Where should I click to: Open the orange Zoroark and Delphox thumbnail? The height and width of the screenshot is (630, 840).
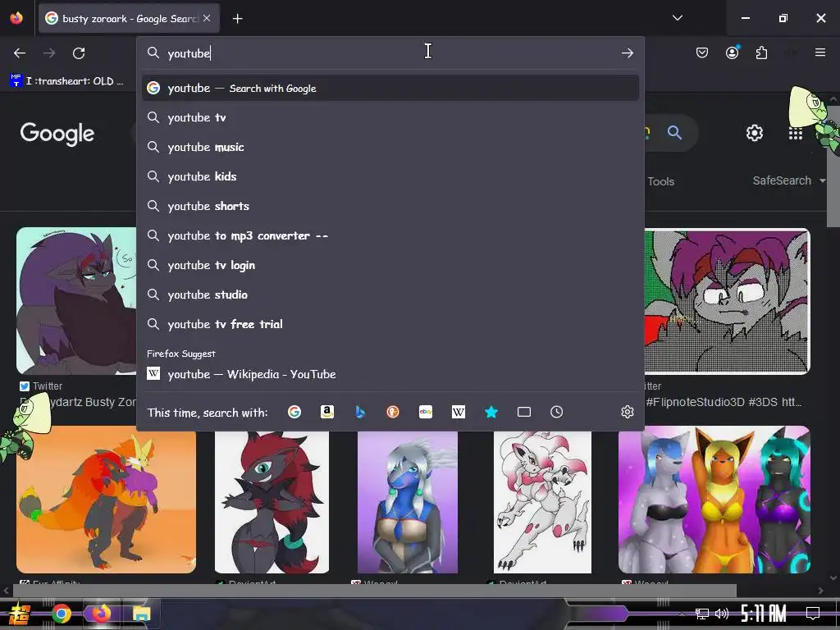tap(106, 500)
